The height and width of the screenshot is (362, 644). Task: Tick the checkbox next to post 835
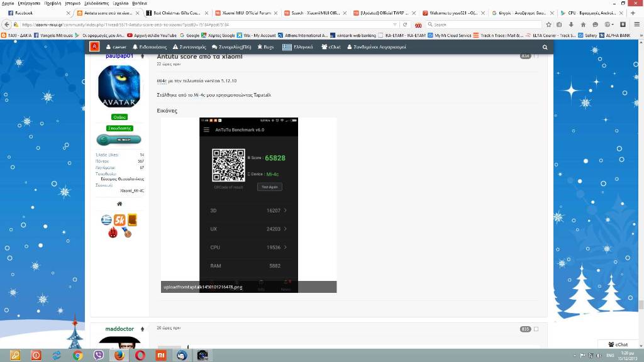click(536, 329)
